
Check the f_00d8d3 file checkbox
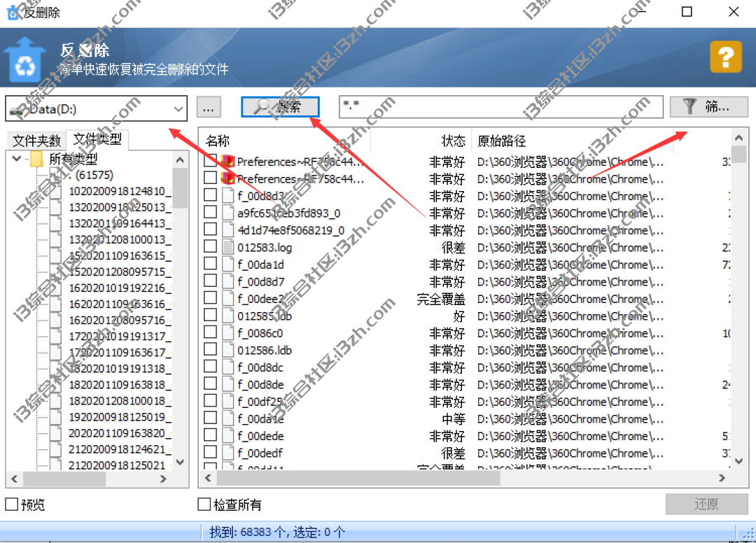tap(210, 195)
